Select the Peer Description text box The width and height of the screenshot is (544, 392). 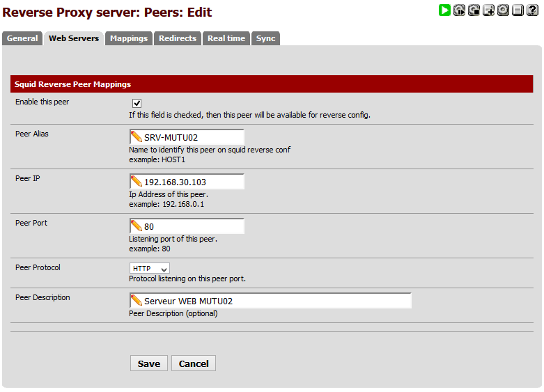point(271,301)
